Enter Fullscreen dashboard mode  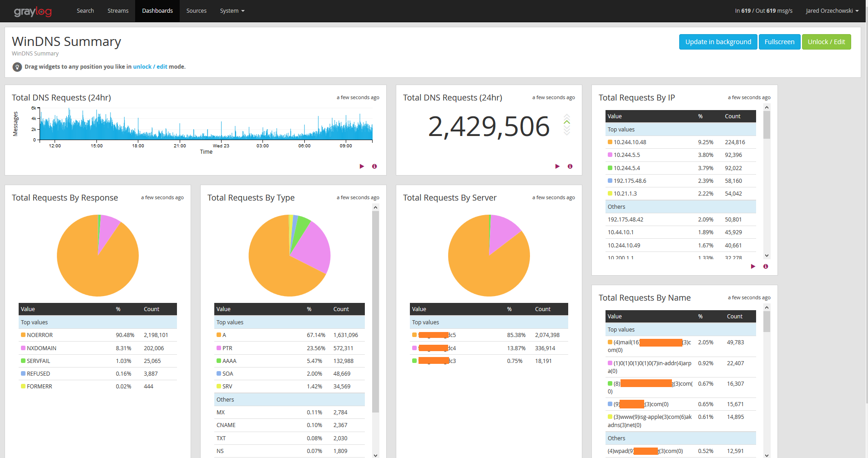click(x=779, y=42)
